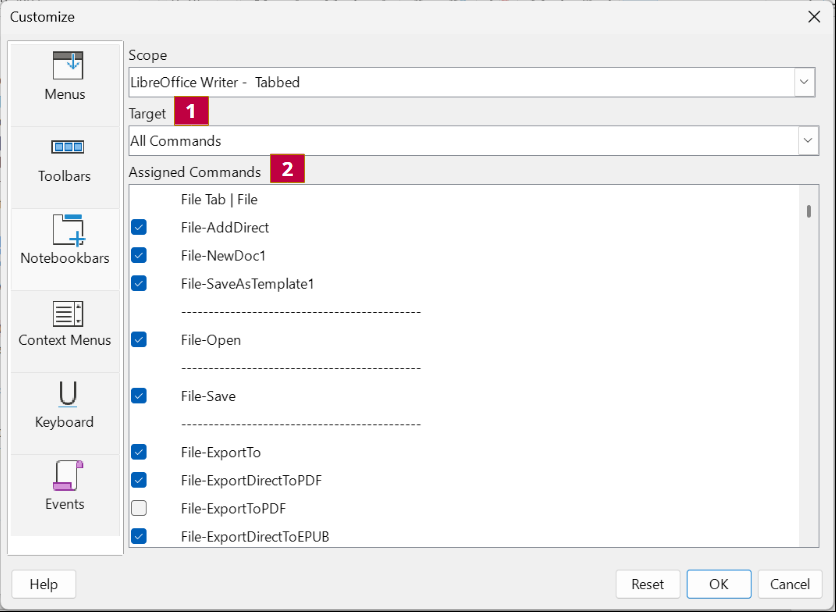Toggle the File-Open checkbox
The image size is (836, 612).
tap(139, 340)
